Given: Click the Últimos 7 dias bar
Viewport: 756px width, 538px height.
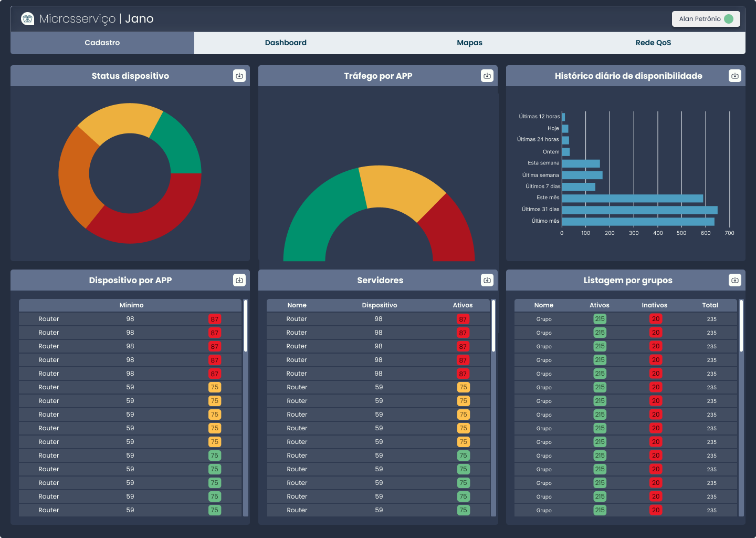Looking at the screenshot, I should pos(579,187).
